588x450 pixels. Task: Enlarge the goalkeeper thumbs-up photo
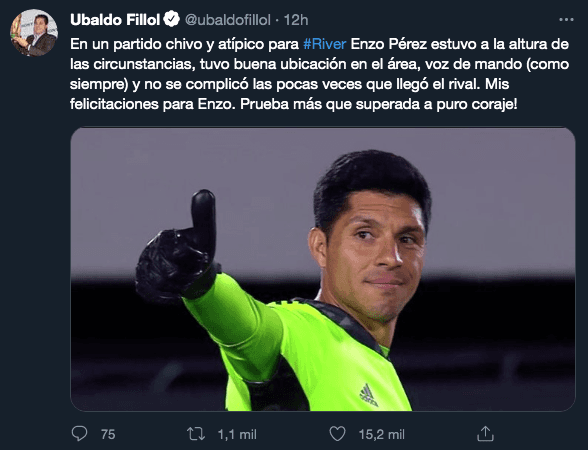(x=322, y=269)
